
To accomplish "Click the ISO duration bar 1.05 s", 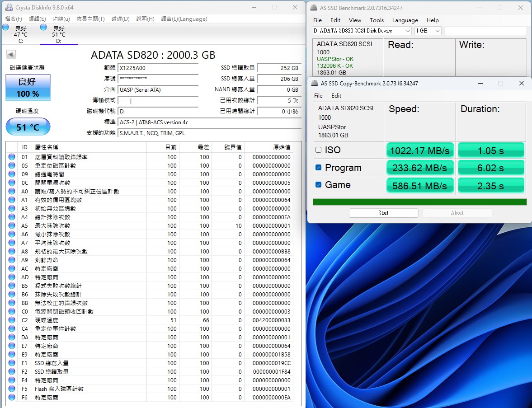I will [491, 150].
